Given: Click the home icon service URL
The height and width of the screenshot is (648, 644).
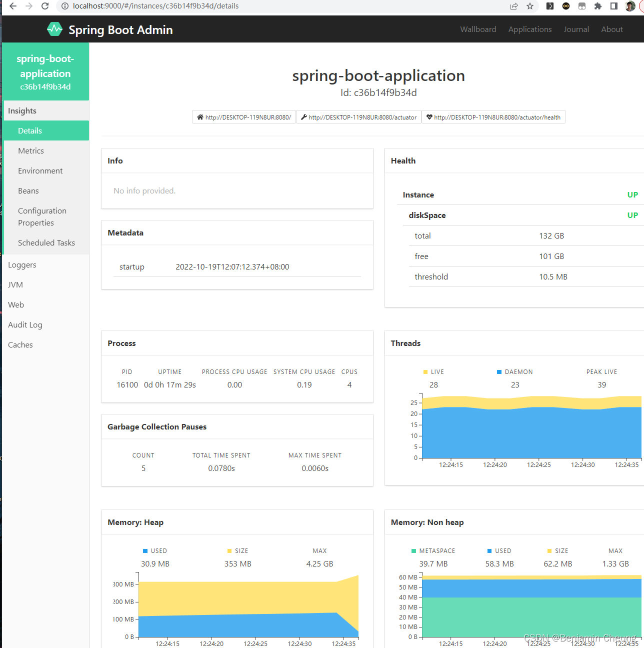Looking at the screenshot, I should pyautogui.click(x=244, y=117).
